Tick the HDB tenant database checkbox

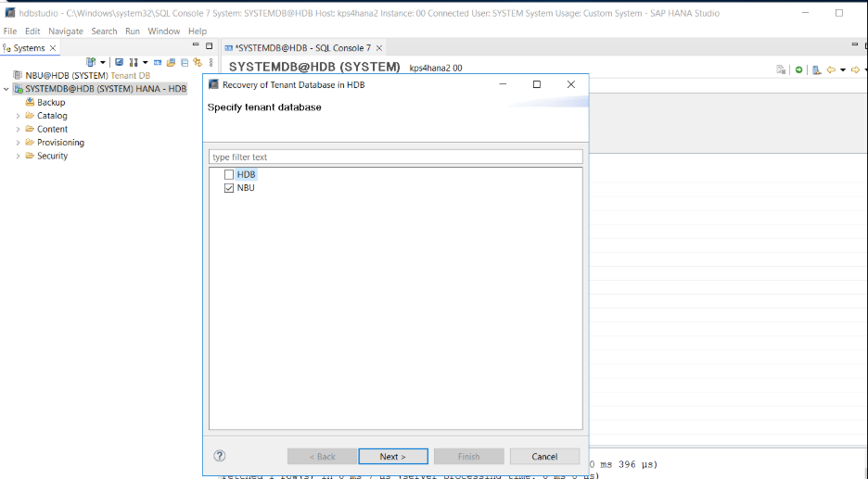click(229, 175)
